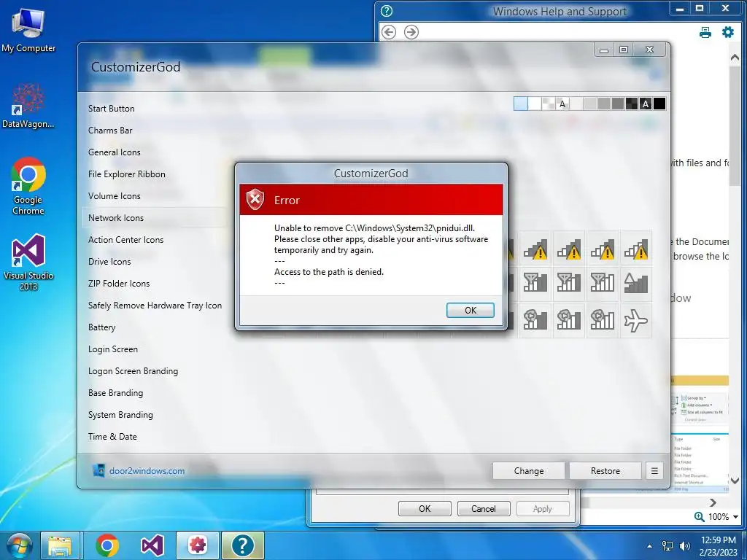Image resolution: width=747 pixels, height=560 pixels.
Task: Select Visual Studio 2013 desktop shortcut
Action: pos(28,262)
